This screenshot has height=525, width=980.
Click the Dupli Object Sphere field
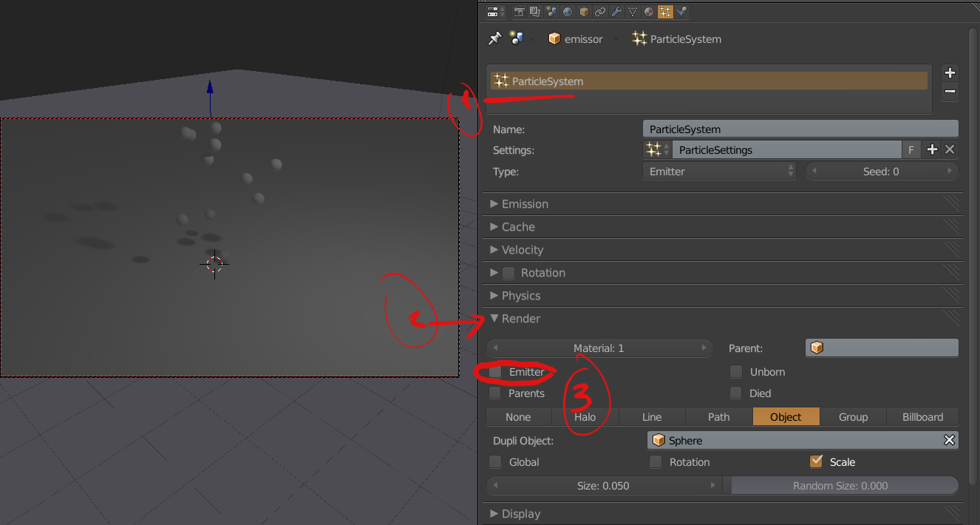point(803,441)
